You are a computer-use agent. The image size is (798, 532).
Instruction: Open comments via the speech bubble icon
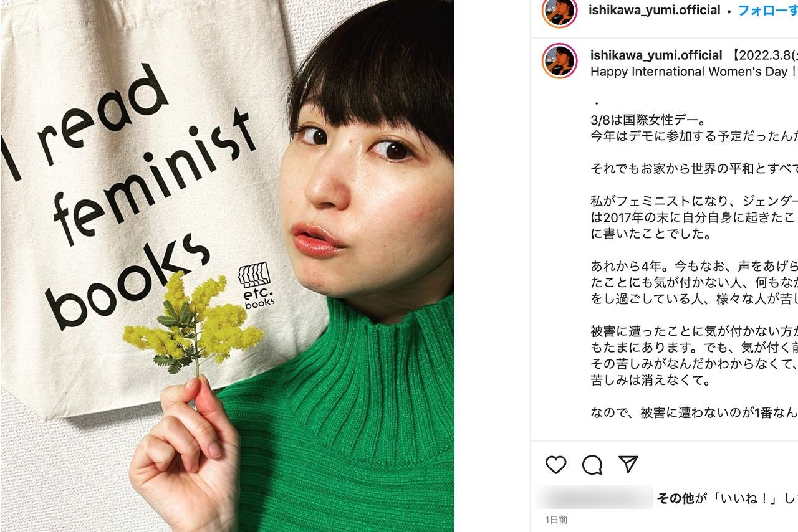592,465
